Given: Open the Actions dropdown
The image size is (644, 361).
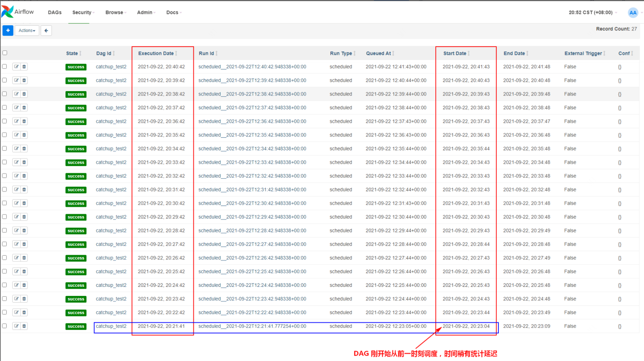Looking at the screenshot, I should [x=27, y=31].
